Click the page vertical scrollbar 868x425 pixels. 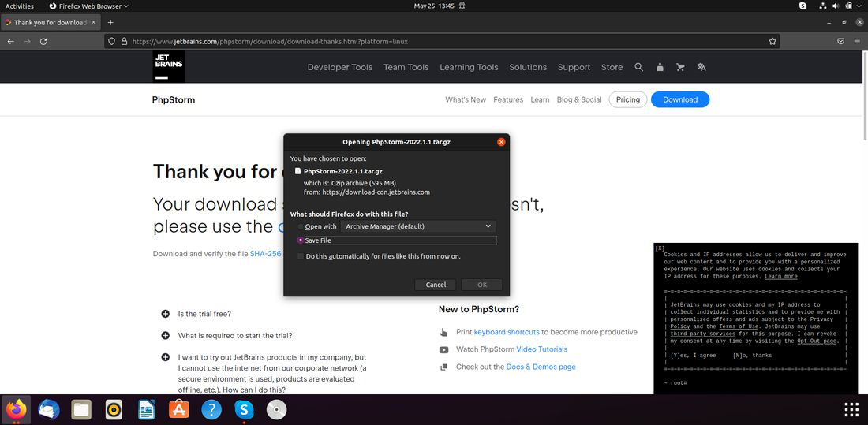[x=865, y=94]
